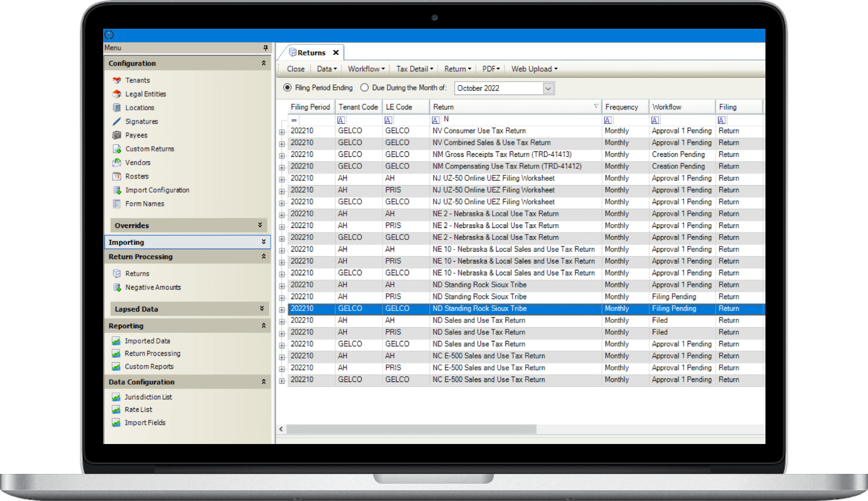Viewport: 868px width, 501px height.
Task: Expand the Lapsed Data section
Action: (261, 309)
